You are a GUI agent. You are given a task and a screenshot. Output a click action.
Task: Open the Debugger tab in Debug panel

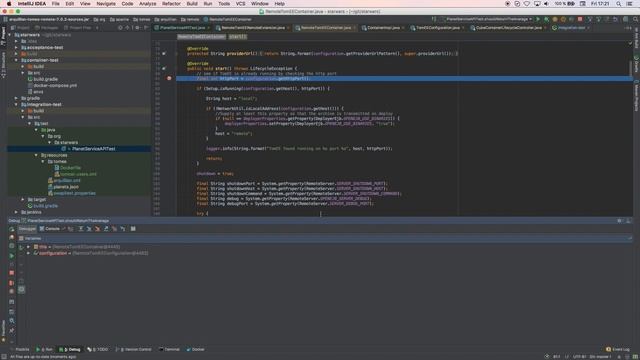(x=27, y=229)
